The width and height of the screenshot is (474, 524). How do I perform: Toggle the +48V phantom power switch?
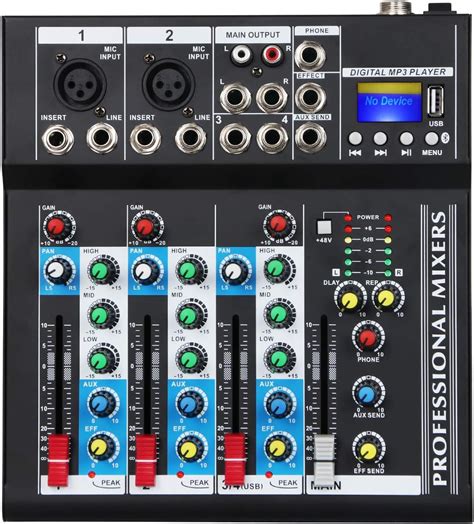click(x=324, y=227)
